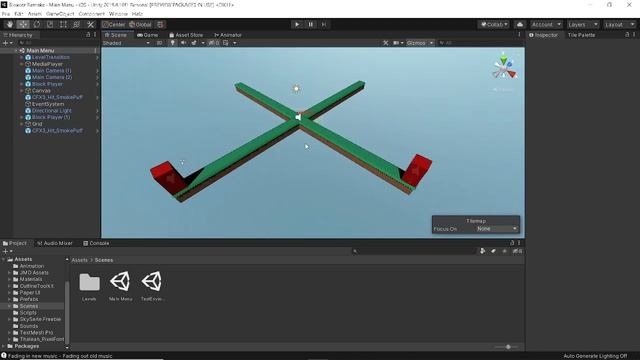The height and width of the screenshot is (360, 640).
Task: Select MediaPlayer in Hierarchy
Action: 47,64
